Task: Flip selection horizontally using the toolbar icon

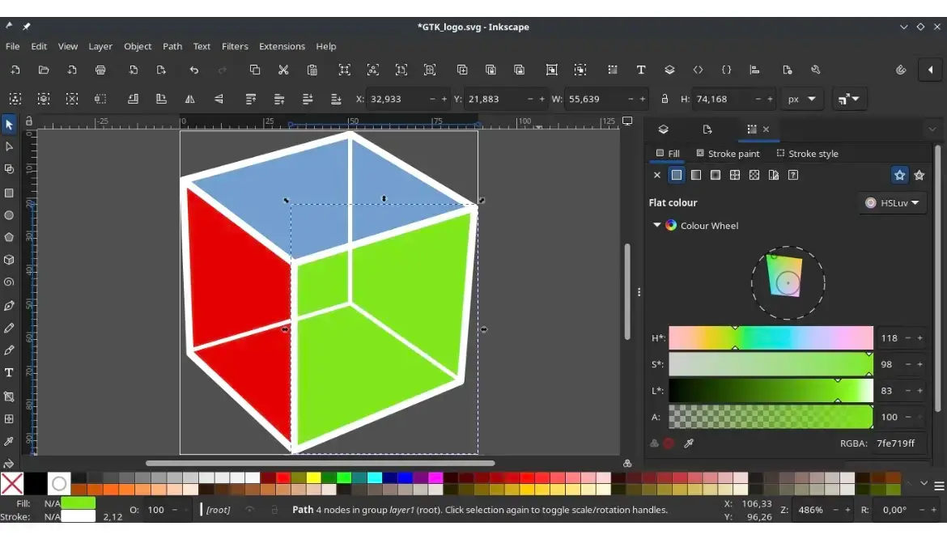Action: click(190, 100)
